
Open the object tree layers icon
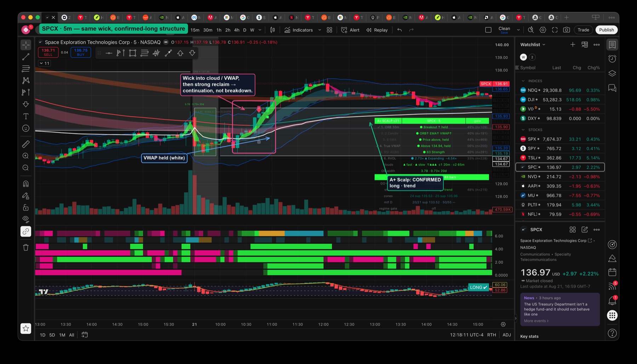click(x=612, y=73)
